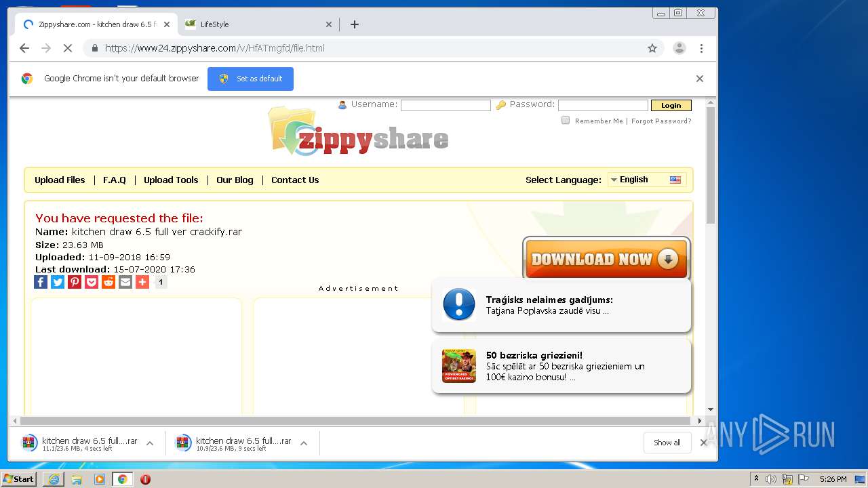Open Internet Explorer from taskbar
Screen dimensions: 868x488
click(54, 479)
